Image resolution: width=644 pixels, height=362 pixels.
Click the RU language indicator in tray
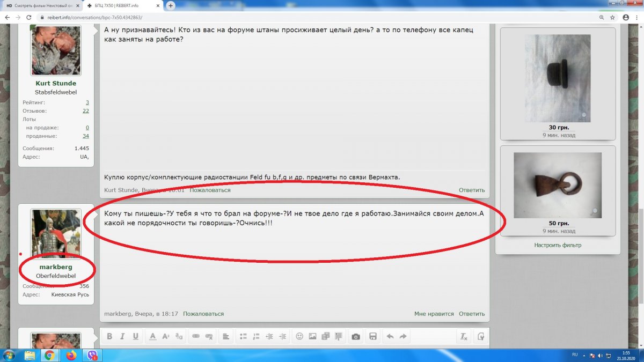click(x=575, y=355)
